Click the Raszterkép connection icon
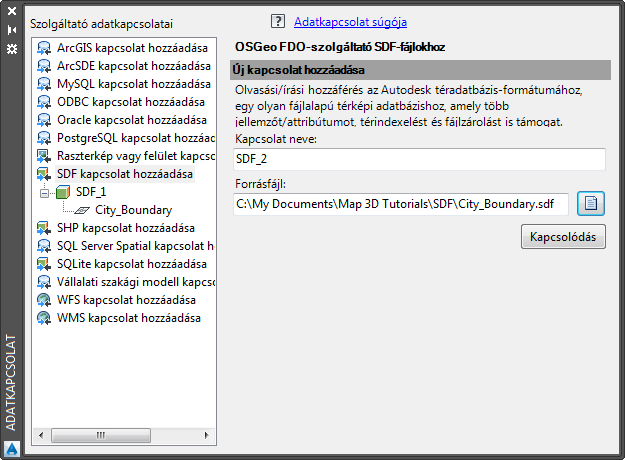This screenshot has width=625, height=460. pyautogui.click(x=43, y=156)
